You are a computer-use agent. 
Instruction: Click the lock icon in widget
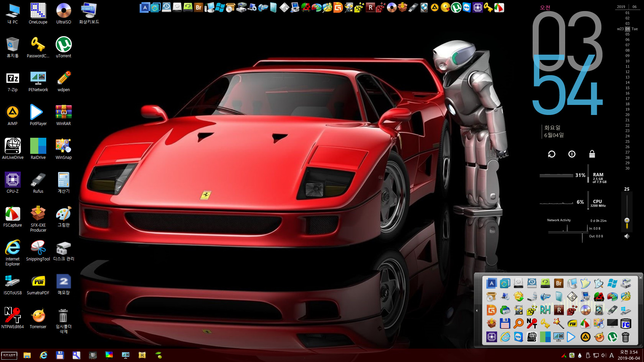tap(592, 154)
